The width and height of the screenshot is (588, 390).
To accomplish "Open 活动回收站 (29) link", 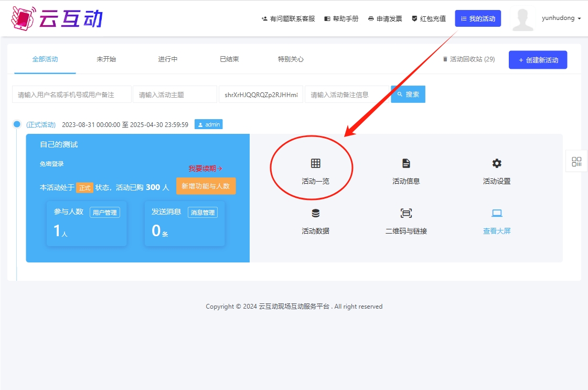I will pyautogui.click(x=469, y=59).
